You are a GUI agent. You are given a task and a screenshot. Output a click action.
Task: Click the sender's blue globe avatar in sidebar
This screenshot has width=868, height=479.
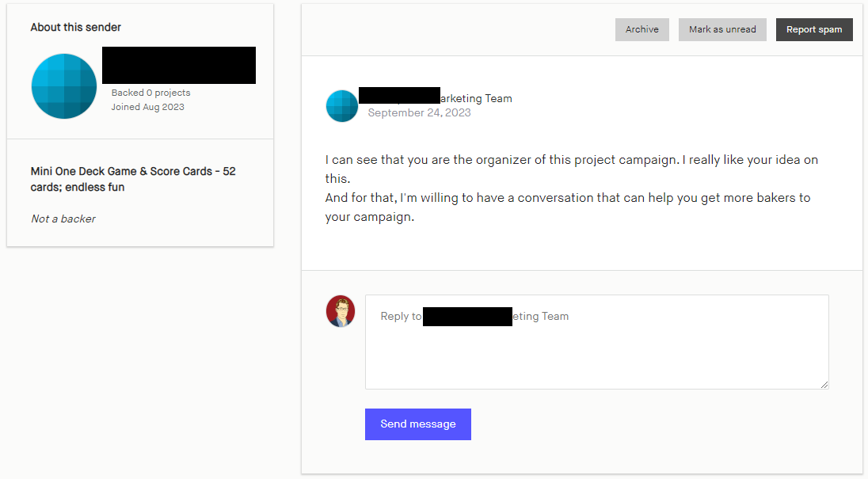(x=63, y=85)
